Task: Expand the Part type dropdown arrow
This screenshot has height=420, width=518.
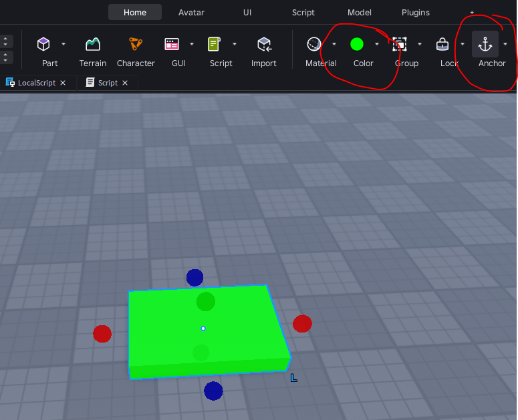Action: pyautogui.click(x=63, y=44)
